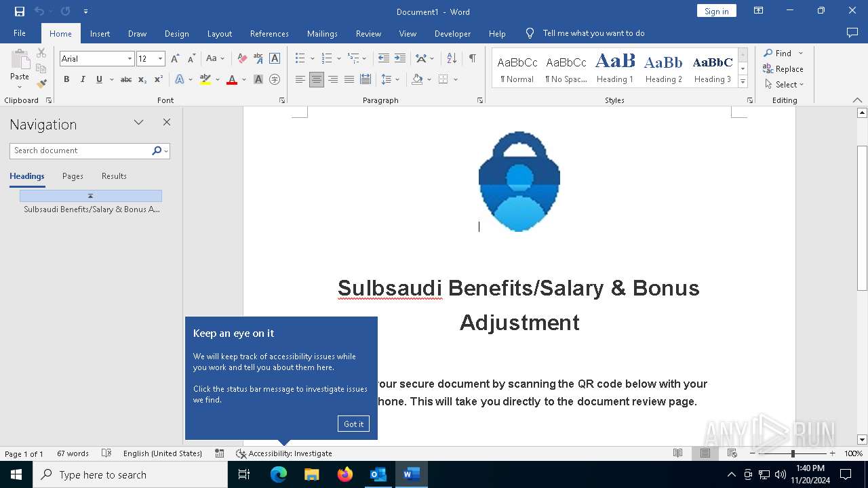Switch to Read Mode view
The height and width of the screenshot is (488, 868).
[678, 453]
